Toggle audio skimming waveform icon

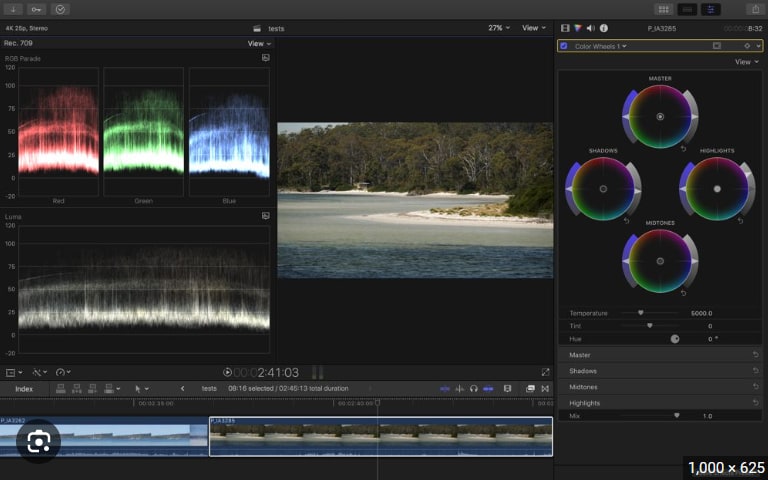pyautogui.click(x=459, y=388)
